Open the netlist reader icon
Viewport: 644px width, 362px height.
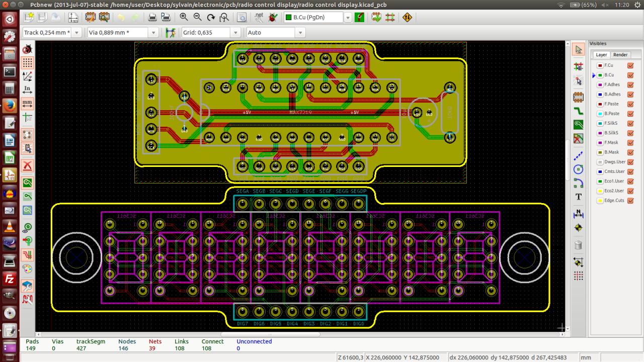tap(259, 17)
